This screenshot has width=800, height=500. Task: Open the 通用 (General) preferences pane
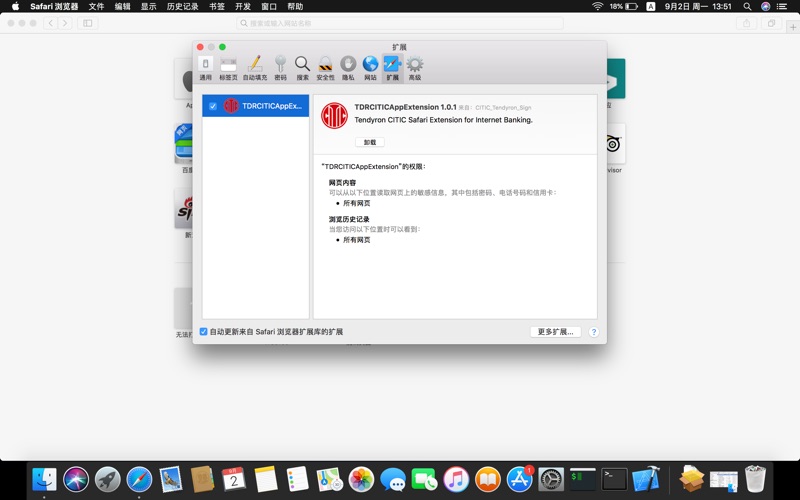tap(205, 66)
